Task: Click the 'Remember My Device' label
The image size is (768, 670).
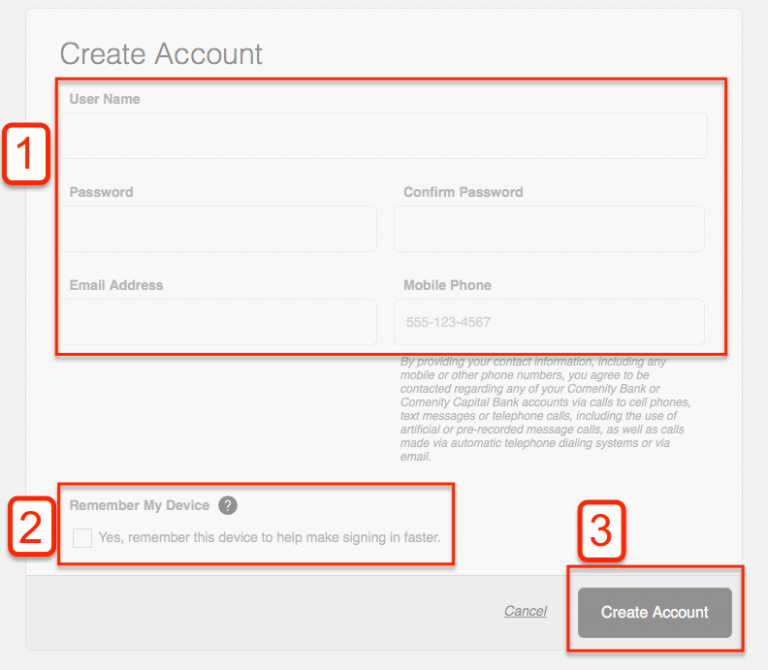Action: click(140, 505)
